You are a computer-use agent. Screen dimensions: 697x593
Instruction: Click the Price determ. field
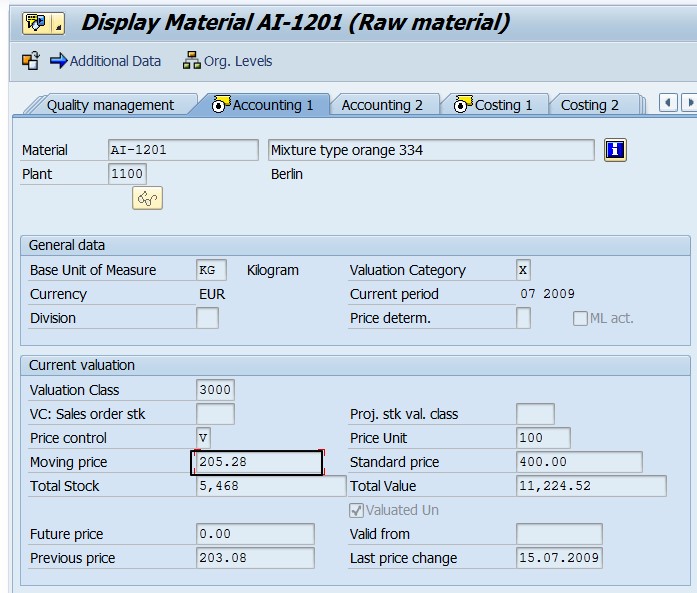click(x=523, y=318)
